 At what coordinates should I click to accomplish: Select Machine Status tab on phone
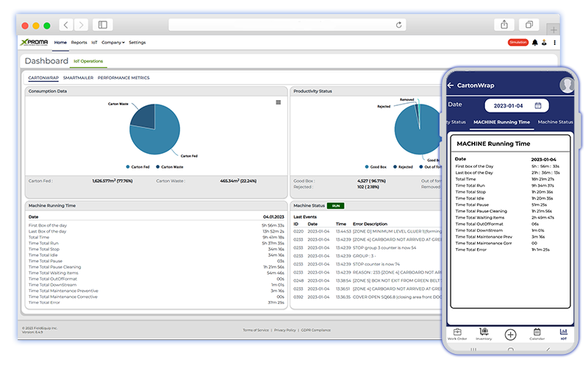click(x=555, y=122)
